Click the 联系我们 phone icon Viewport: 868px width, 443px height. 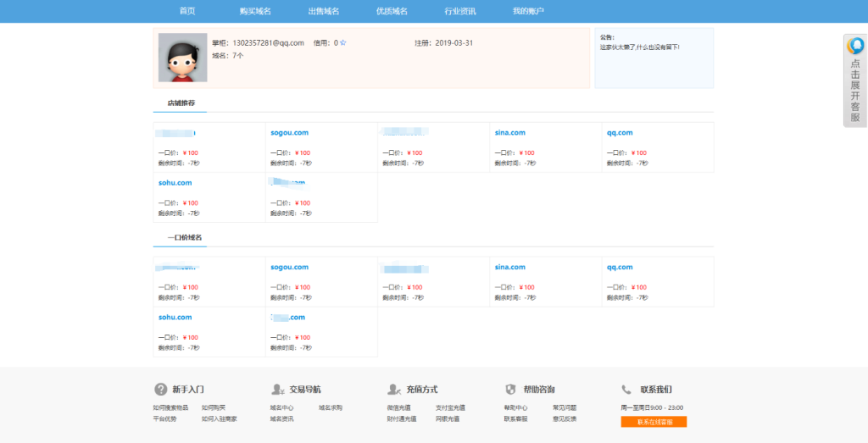click(x=626, y=390)
